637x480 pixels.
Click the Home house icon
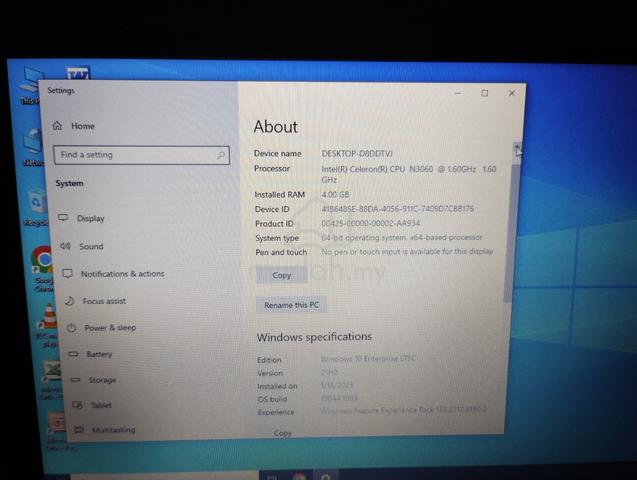(57, 126)
